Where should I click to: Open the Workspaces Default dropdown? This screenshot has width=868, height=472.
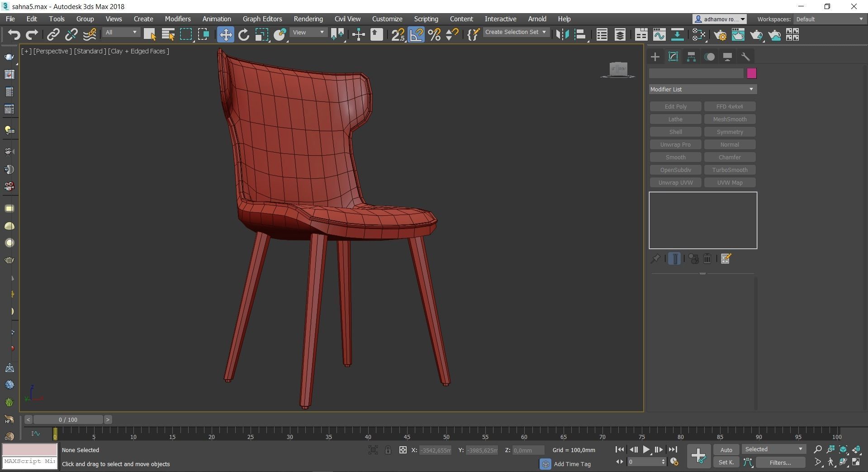(830, 19)
